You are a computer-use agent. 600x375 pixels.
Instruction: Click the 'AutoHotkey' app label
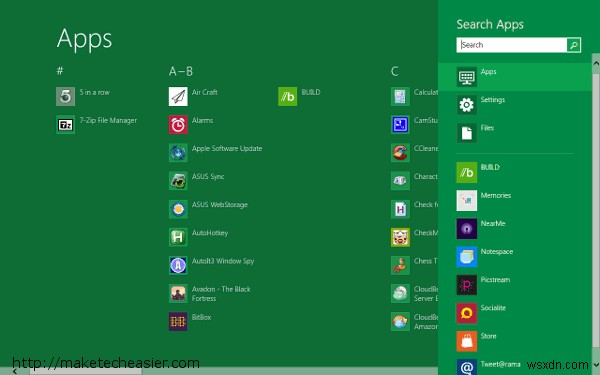210,233
